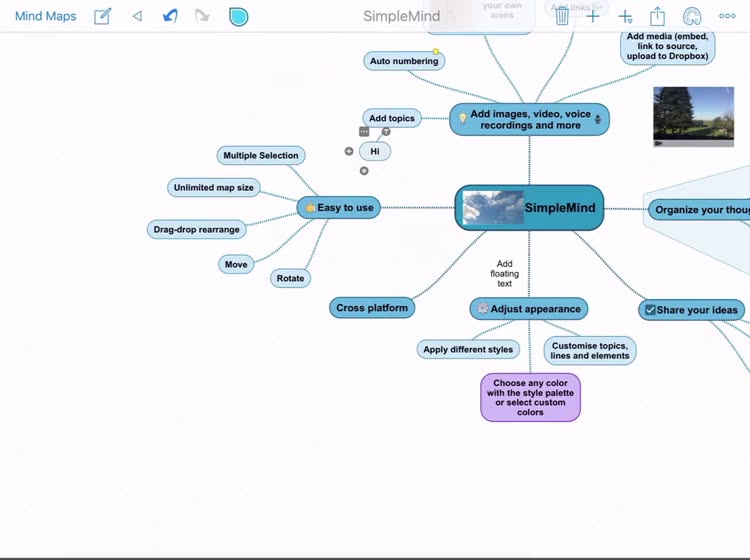The height and width of the screenshot is (560, 750).
Task: Tap the yellow note dot on Auto numbering
Action: click(x=436, y=51)
